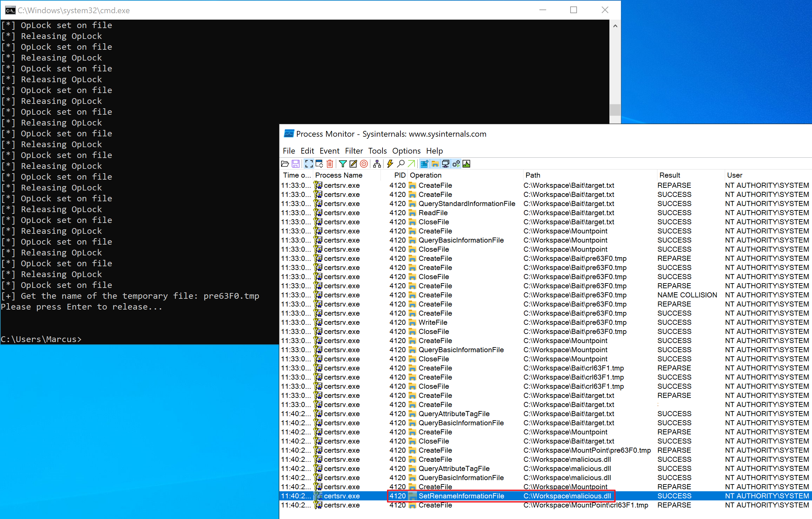812x519 pixels.
Task: Click the cmd prompt line C:\Users\Marcus>
Action: tap(41, 339)
